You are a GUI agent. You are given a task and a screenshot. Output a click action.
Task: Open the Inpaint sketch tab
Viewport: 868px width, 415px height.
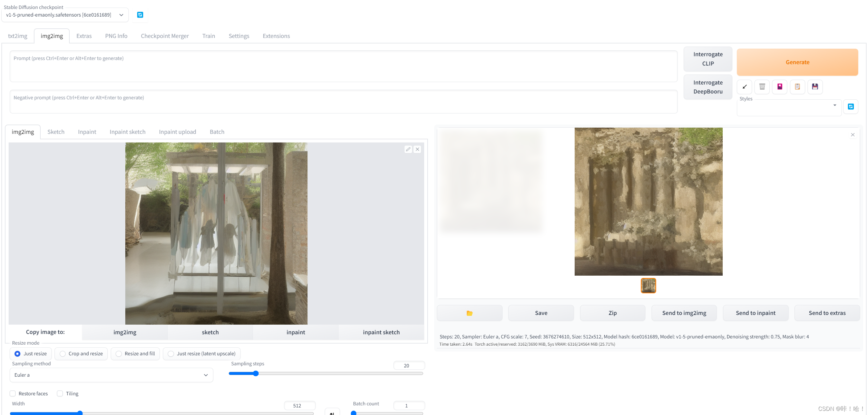127,132
